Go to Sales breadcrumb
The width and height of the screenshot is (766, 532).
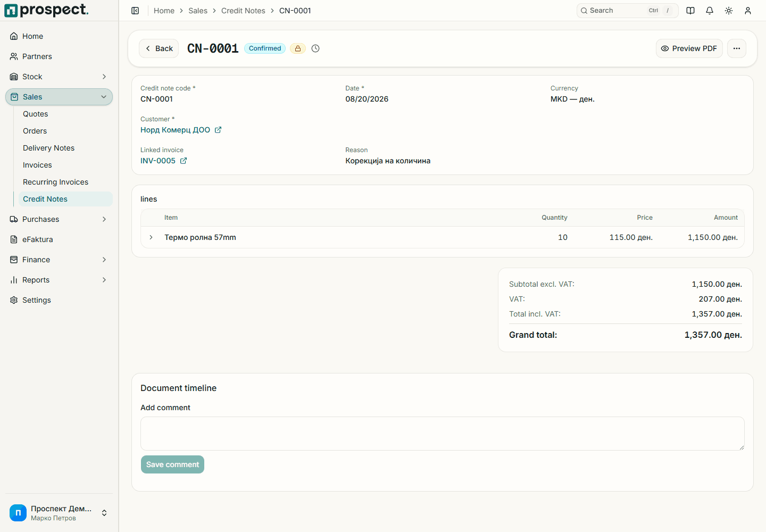pos(198,11)
